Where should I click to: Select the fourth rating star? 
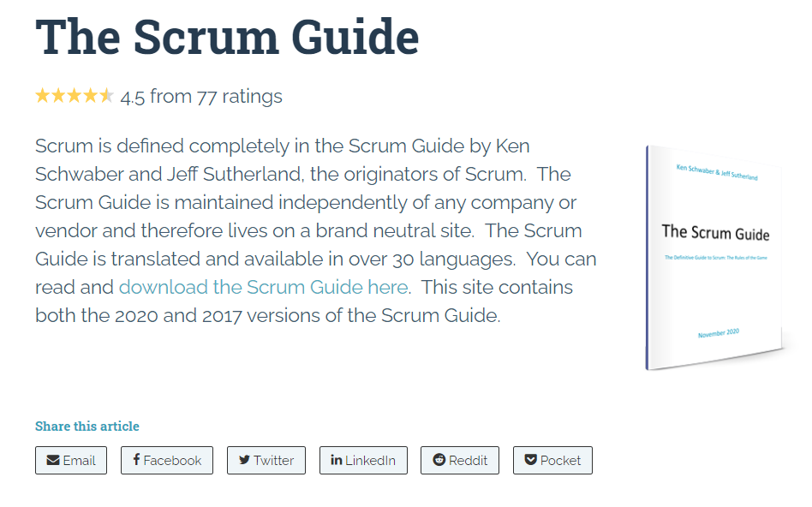(x=91, y=95)
